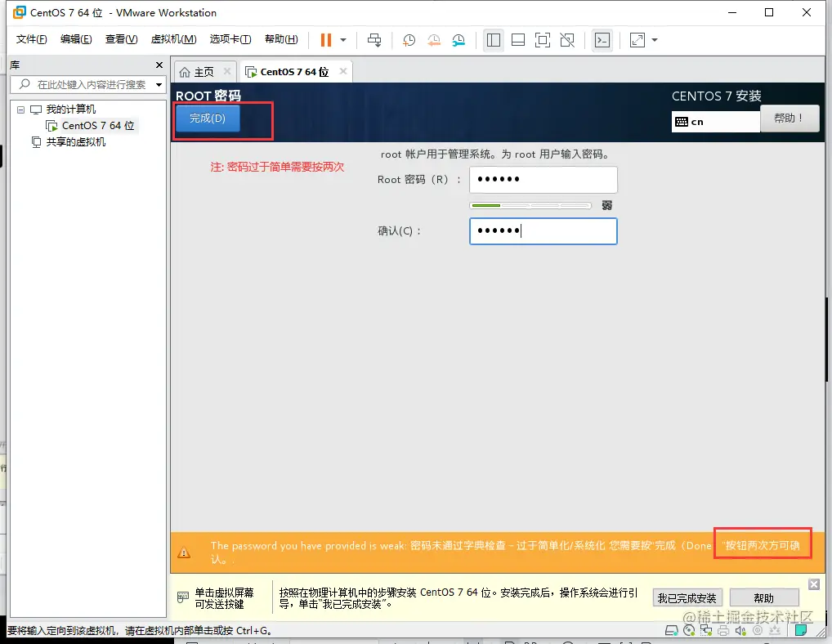Click the magnifier icon in library search
This screenshot has height=644, width=832.
point(24,84)
